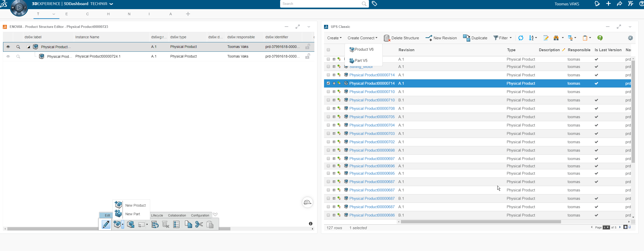Open the Create Connect dropdown menu

(x=362, y=38)
